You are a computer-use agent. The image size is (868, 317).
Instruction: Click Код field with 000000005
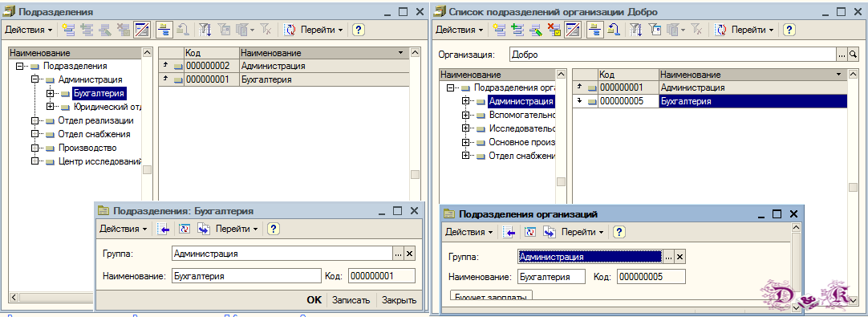651,276
